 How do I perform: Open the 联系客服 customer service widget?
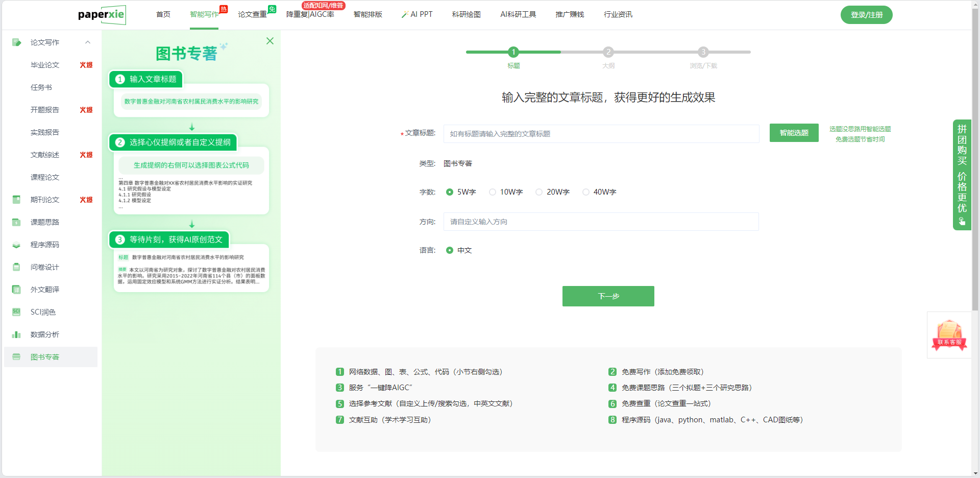949,335
